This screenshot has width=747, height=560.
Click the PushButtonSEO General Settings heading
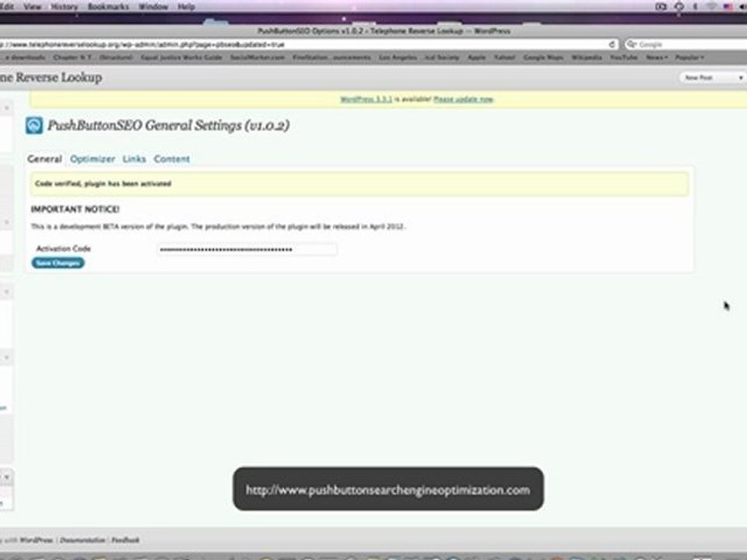(x=168, y=126)
